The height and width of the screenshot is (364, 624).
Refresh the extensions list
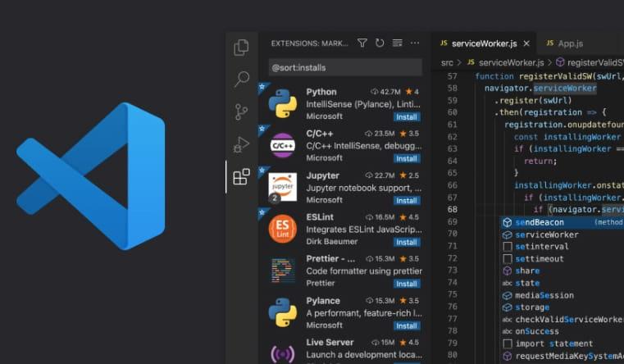point(380,43)
